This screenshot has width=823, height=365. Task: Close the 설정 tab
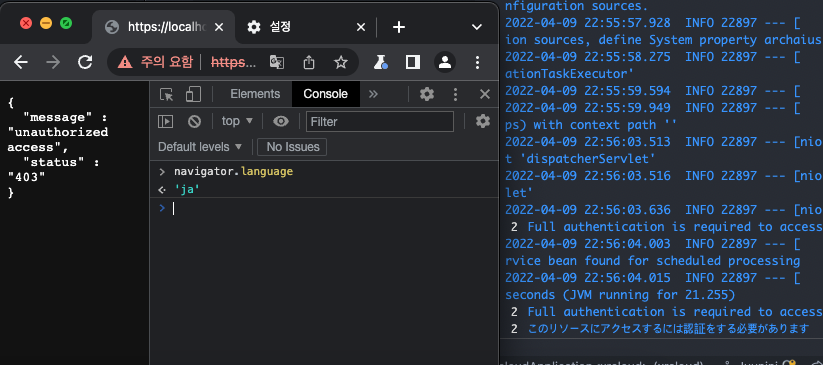point(361,27)
